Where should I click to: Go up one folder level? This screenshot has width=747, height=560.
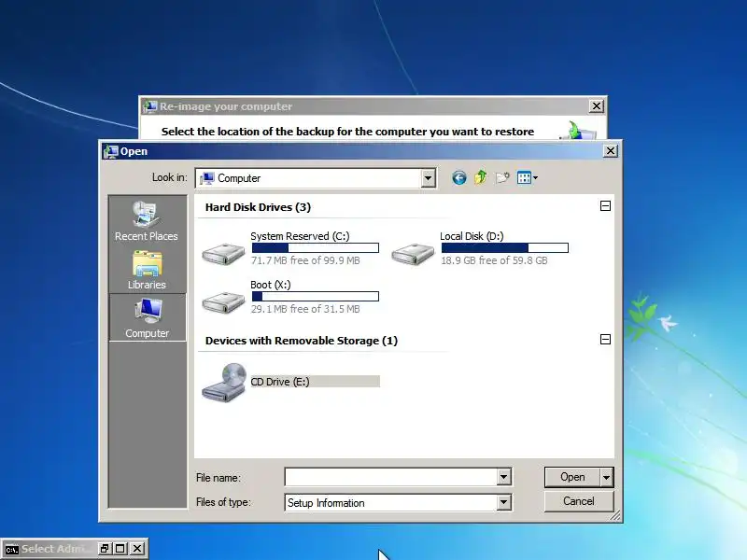coord(481,177)
